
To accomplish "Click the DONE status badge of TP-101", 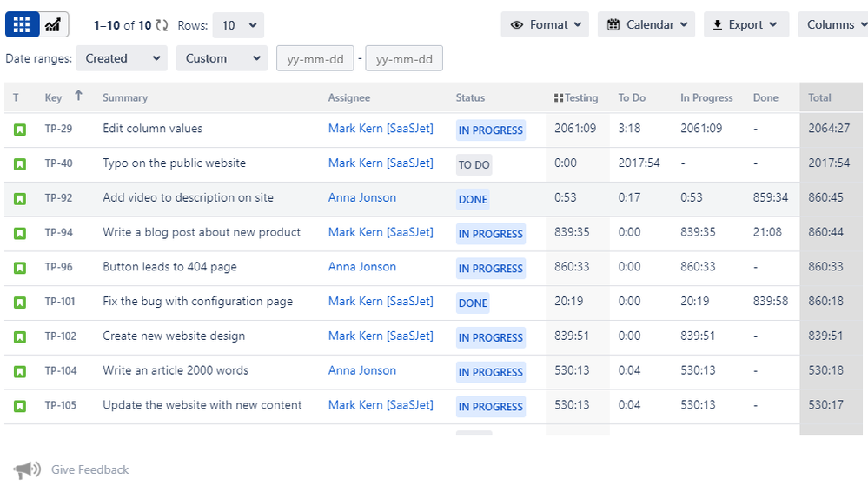I will pyautogui.click(x=473, y=303).
